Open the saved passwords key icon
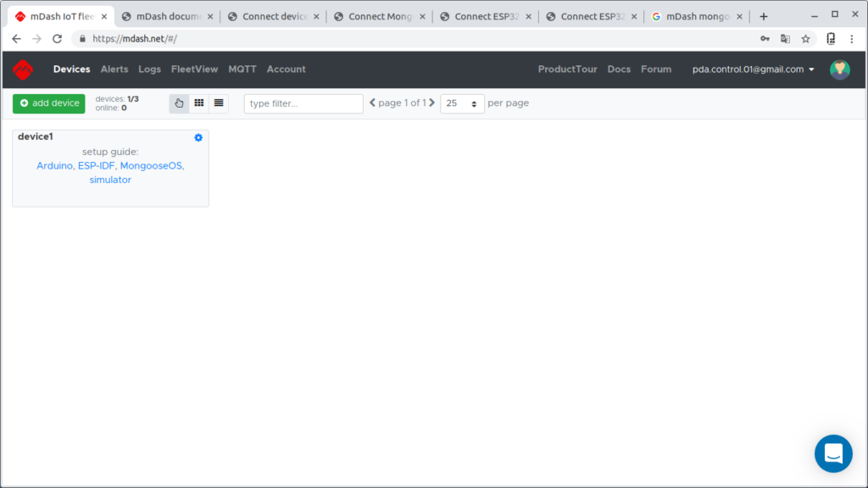Viewport: 868px width, 488px height. click(765, 39)
